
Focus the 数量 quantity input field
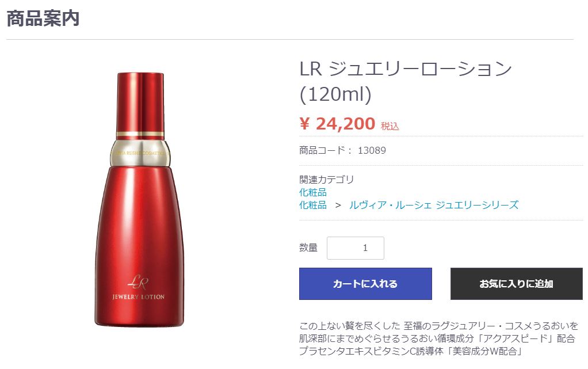click(355, 248)
